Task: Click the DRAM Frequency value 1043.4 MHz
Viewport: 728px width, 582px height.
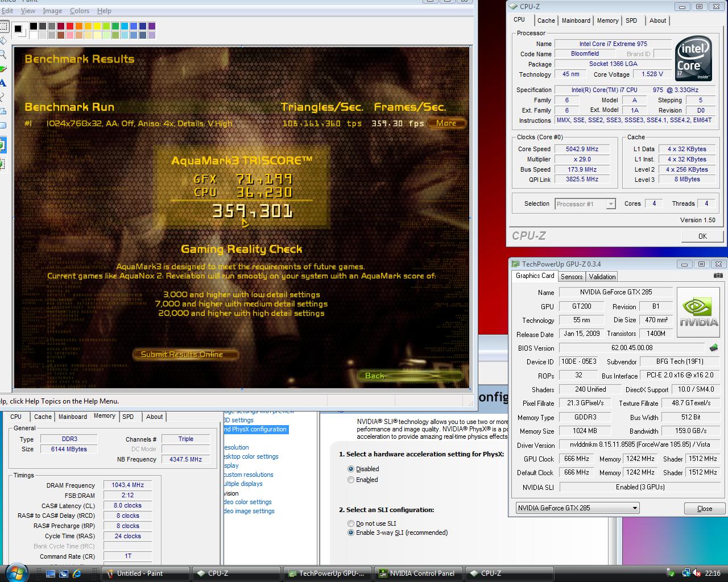Action: tap(128, 485)
